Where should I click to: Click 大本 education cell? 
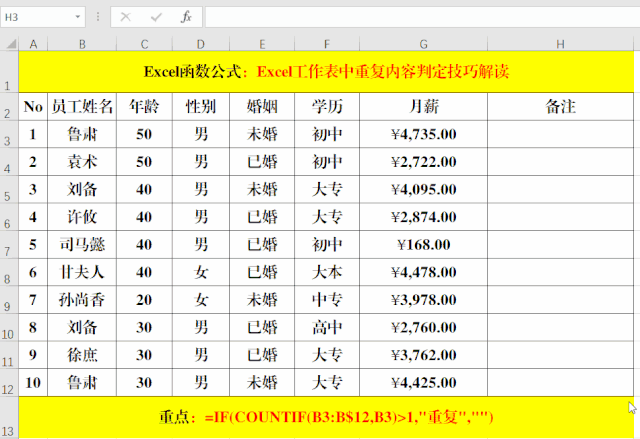[x=327, y=272]
